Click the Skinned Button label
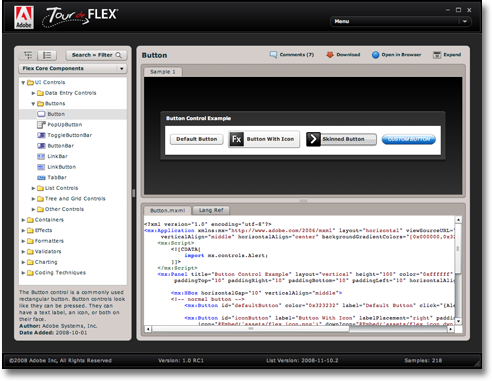 pyautogui.click(x=343, y=139)
